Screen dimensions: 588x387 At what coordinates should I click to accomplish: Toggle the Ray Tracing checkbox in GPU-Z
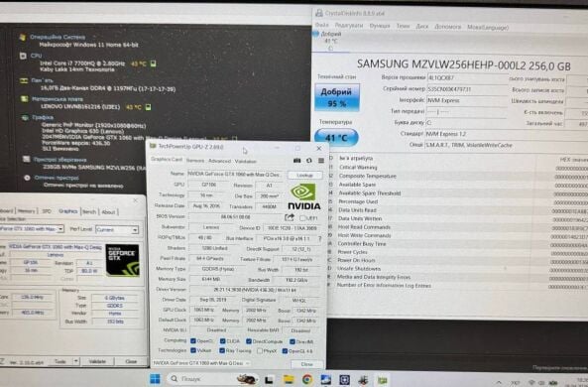pyautogui.click(x=222, y=350)
